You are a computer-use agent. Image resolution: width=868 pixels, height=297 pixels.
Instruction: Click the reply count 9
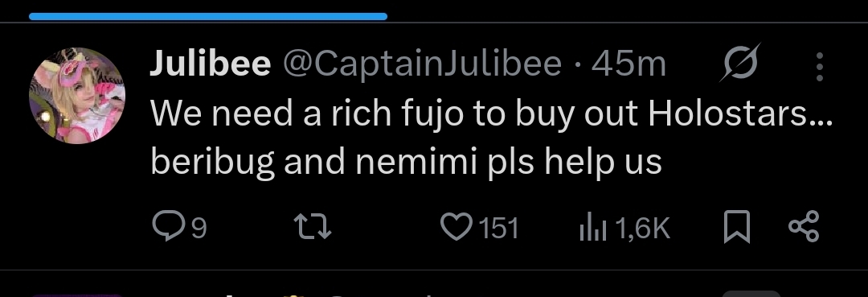[x=199, y=229]
